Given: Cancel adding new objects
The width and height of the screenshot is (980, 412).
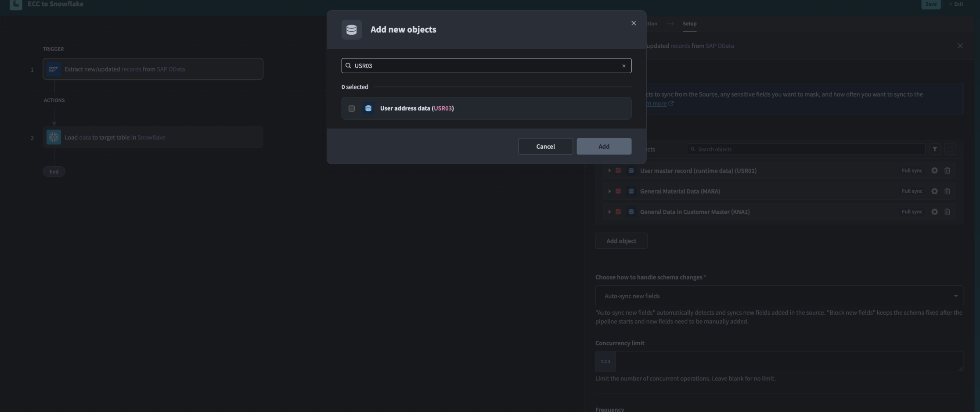Looking at the screenshot, I should pyautogui.click(x=545, y=147).
